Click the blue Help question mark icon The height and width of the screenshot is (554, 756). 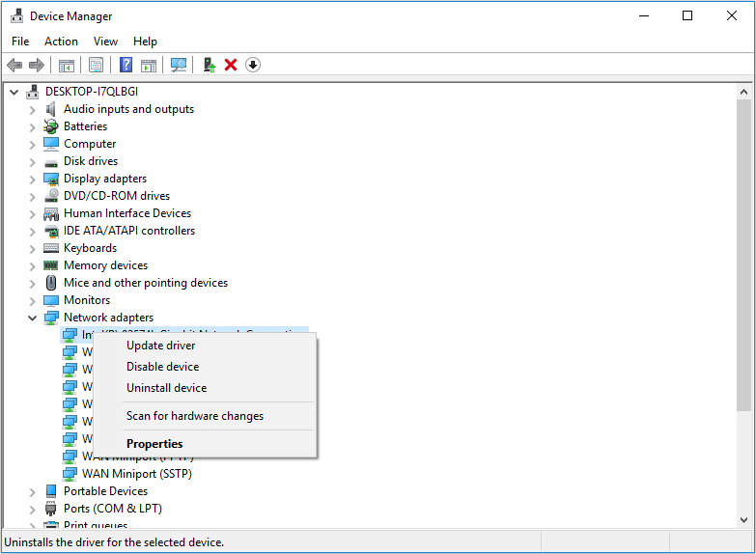click(126, 65)
